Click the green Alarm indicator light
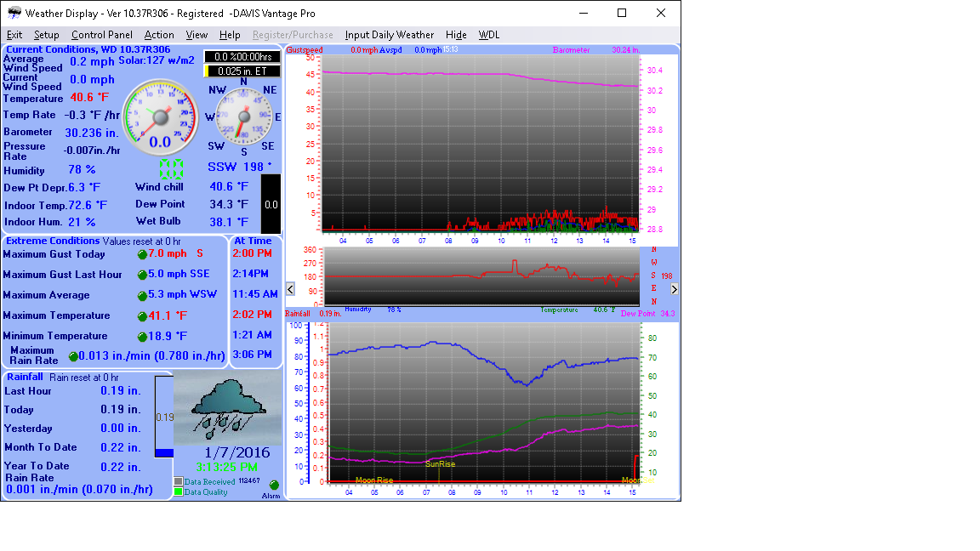The height and width of the screenshot is (551, 980). click(274, 485)
